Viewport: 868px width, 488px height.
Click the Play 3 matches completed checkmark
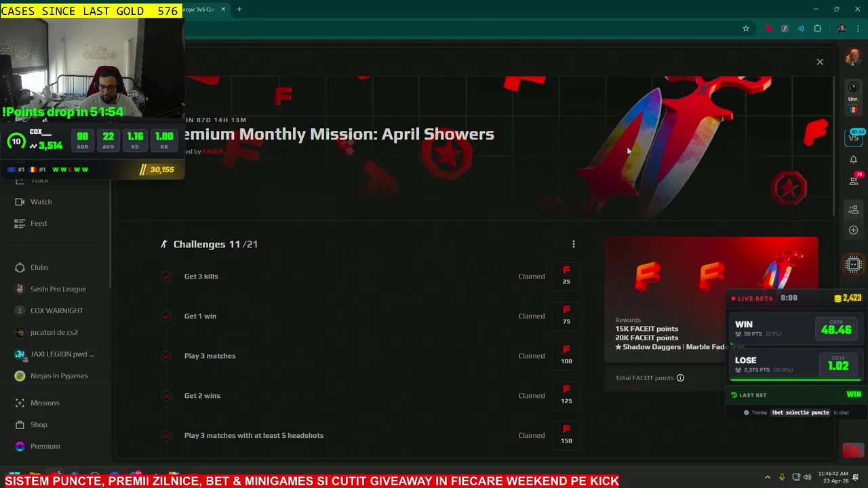click(x=166, y=356)
